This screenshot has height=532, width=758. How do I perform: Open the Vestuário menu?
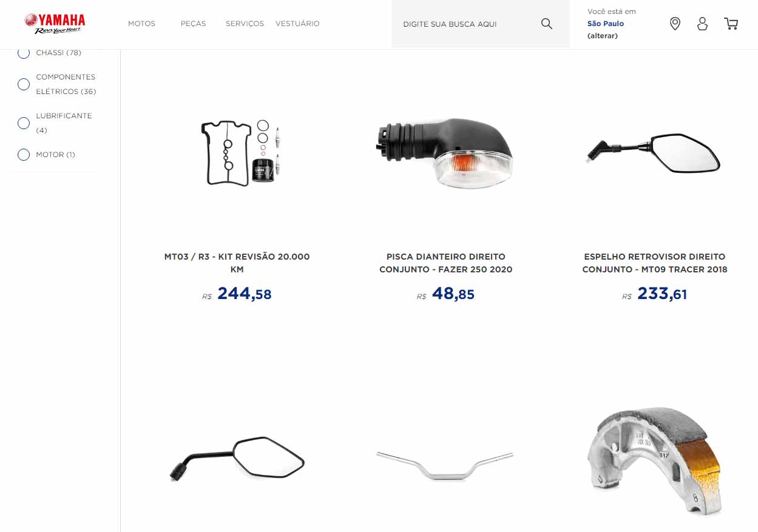point(297,24)
